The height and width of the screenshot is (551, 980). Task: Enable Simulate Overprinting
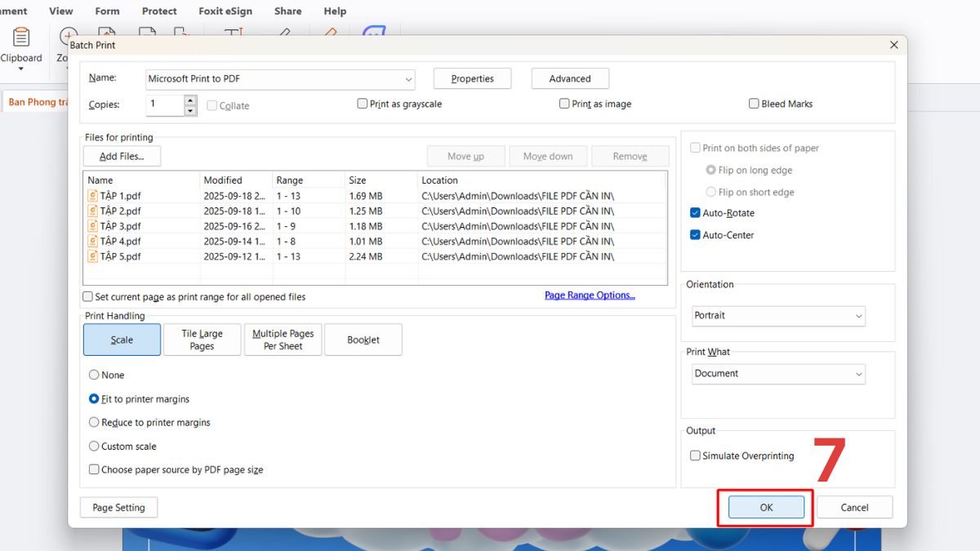click(695, 456)
